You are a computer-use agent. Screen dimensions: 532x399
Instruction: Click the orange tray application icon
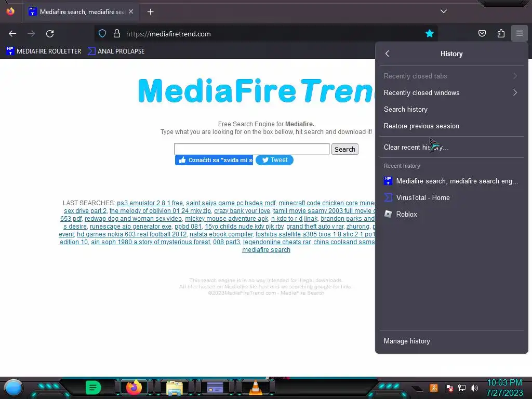coord(434,388)
